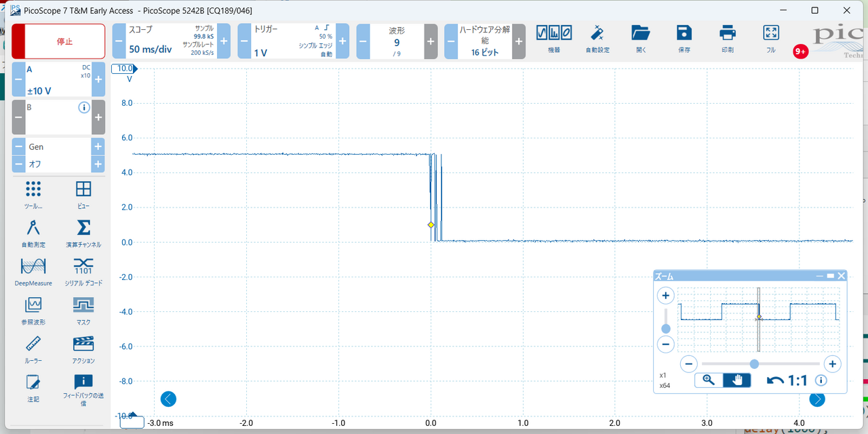Open the DeepMeasure tool

click(33, 270)
